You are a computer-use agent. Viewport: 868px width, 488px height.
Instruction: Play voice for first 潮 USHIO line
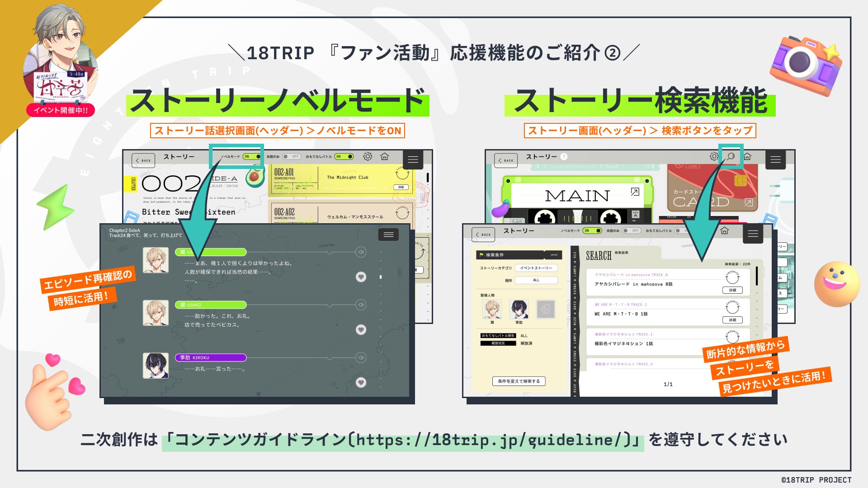pyautogui.click(x=361, y=252)
